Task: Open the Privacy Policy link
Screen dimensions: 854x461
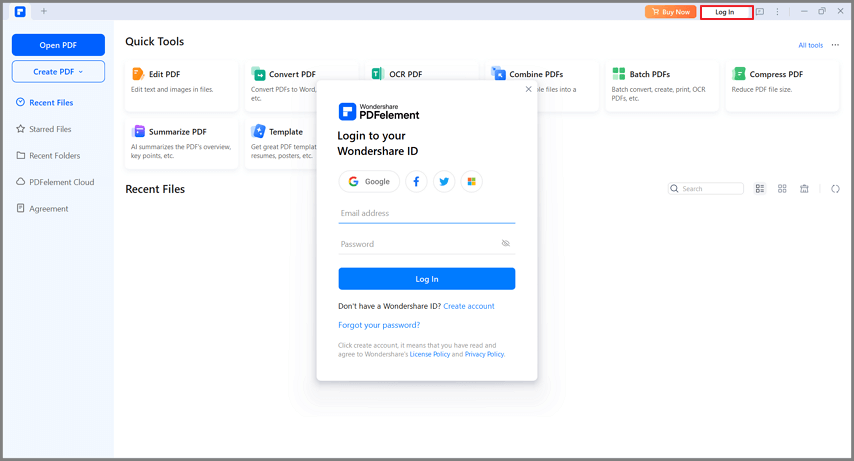Action: point(484,354)
